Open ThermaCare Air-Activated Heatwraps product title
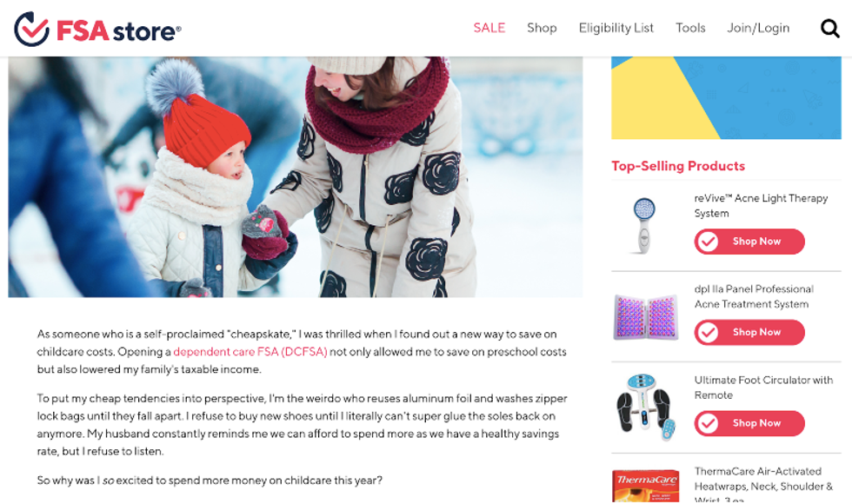This screenshot has width=852, height=504. [763, 485]
